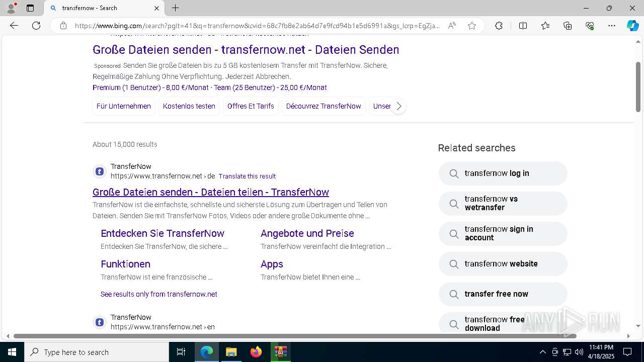Click the scroll down arrow of vertical scrollbar
Image resolution: width=644 pixels, height=362 pixels.
point(638,326)
